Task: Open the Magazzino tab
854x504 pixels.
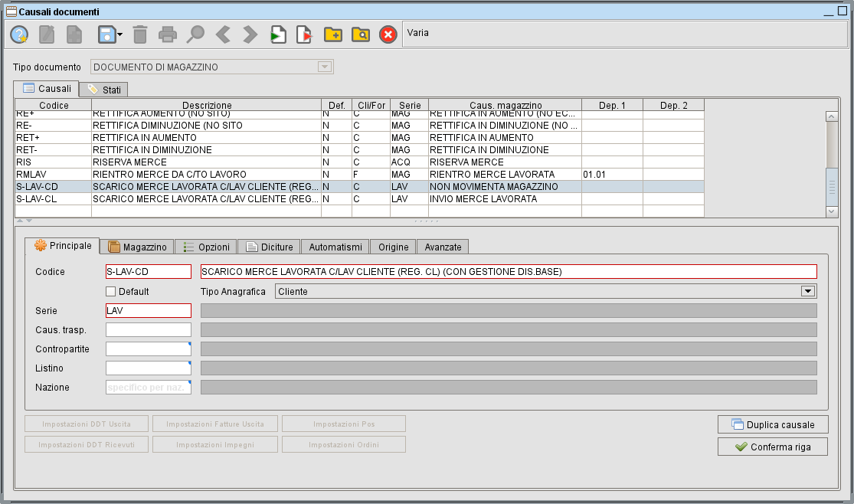Action: [x=138, y=247]
